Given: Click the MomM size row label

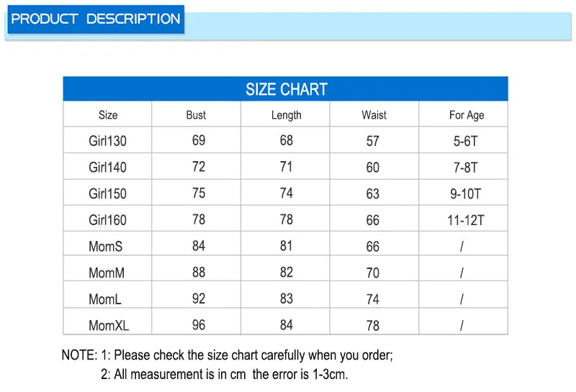Looking at the screenshot, I should [x=107, y=273].
